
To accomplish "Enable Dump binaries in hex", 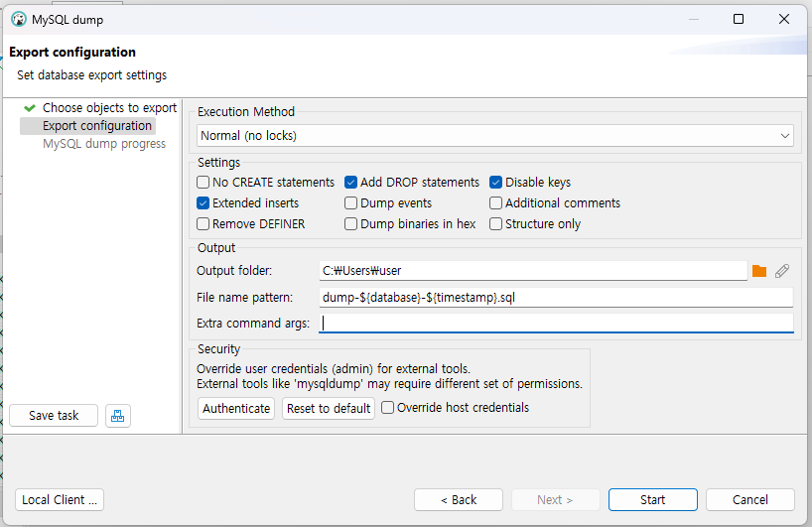I will pyautogui.click(x=350, y=223).
